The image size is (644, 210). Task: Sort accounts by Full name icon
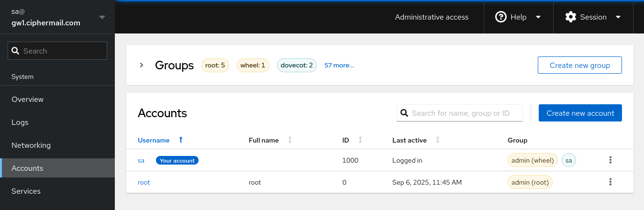point(289,140)
